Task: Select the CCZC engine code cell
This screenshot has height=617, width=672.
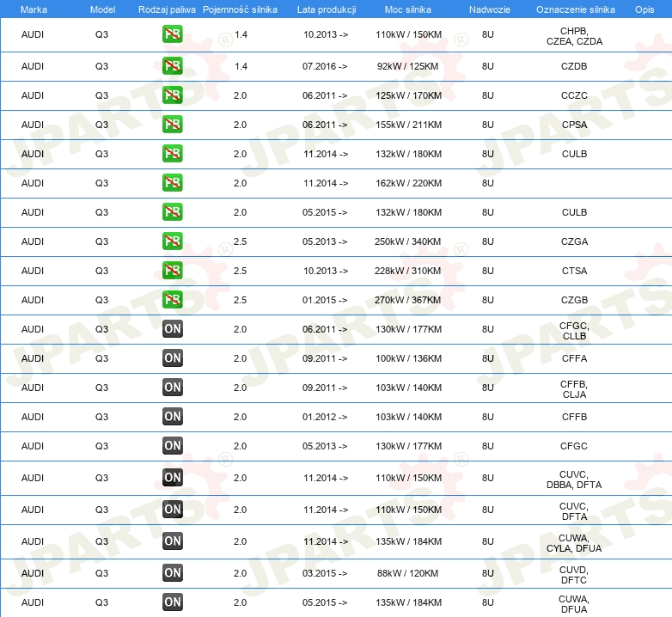Action: (x=574, y=95)
